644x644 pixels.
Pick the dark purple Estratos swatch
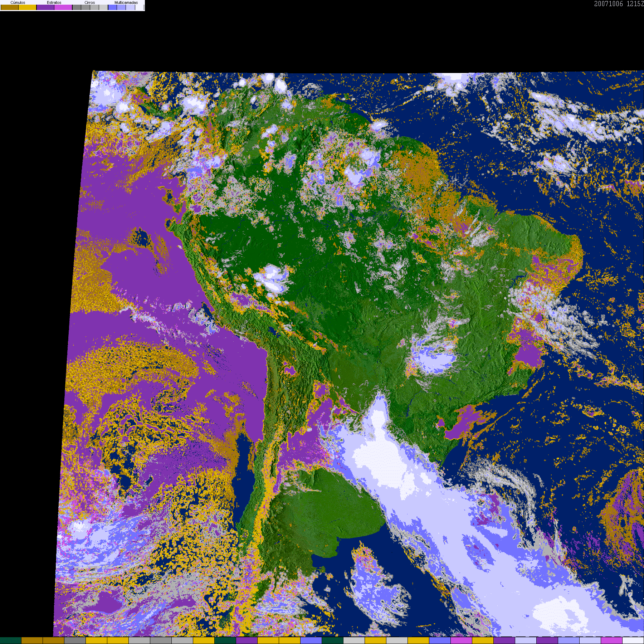(45, 7)
